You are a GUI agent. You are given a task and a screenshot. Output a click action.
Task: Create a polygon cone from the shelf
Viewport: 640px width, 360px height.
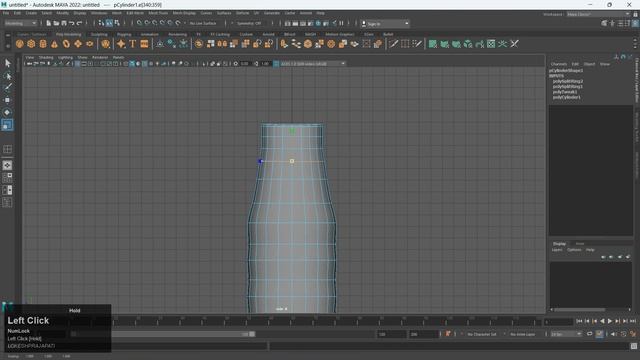(54, 44)
